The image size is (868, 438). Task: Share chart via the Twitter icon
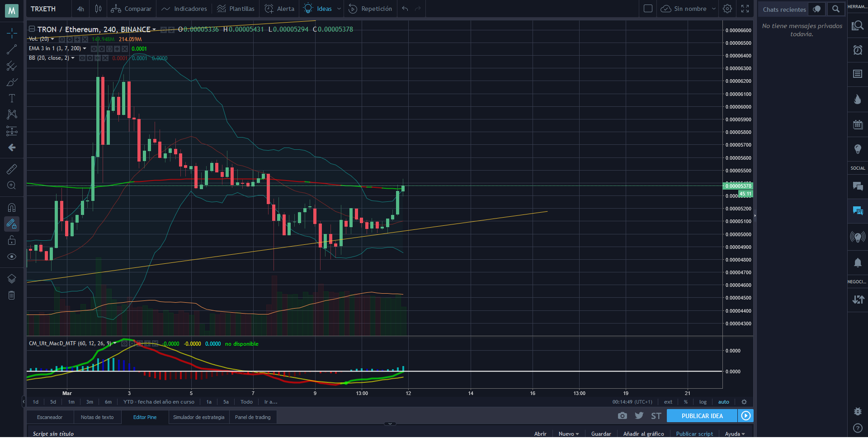pos(639,416)
